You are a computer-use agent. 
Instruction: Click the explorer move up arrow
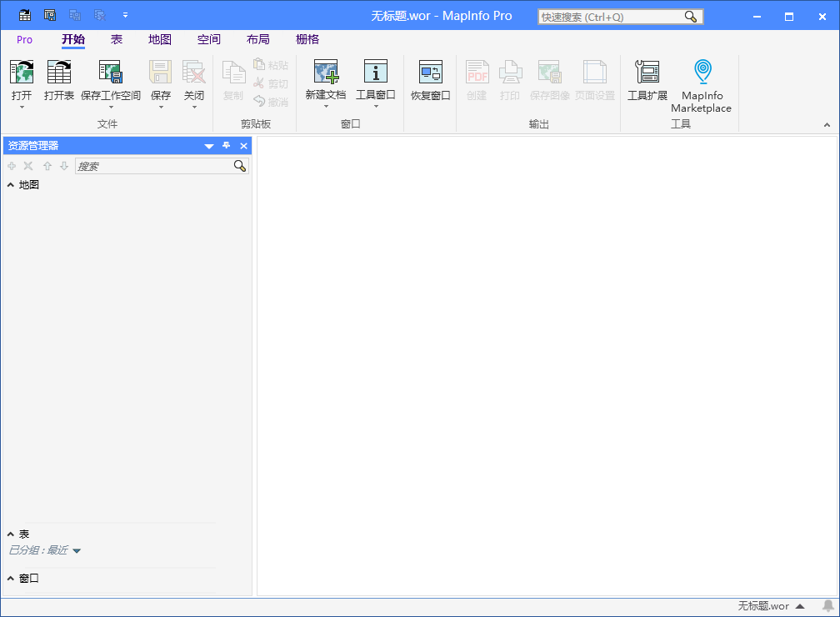pyautogui.click(x=47, y=166)
